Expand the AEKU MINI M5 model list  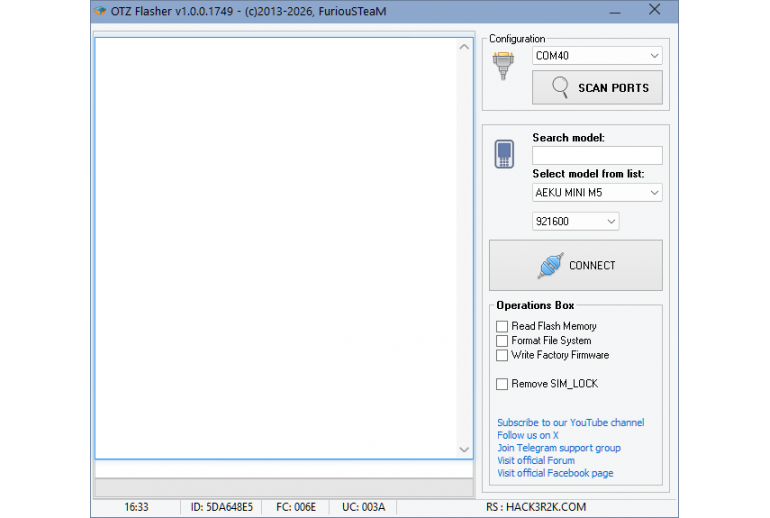[x=597, y=193]
